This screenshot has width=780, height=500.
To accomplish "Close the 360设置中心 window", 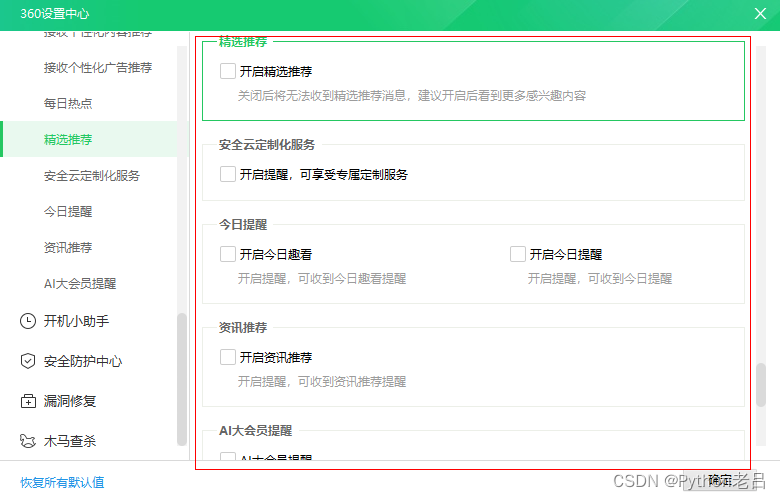I will [x=760, y=13].
